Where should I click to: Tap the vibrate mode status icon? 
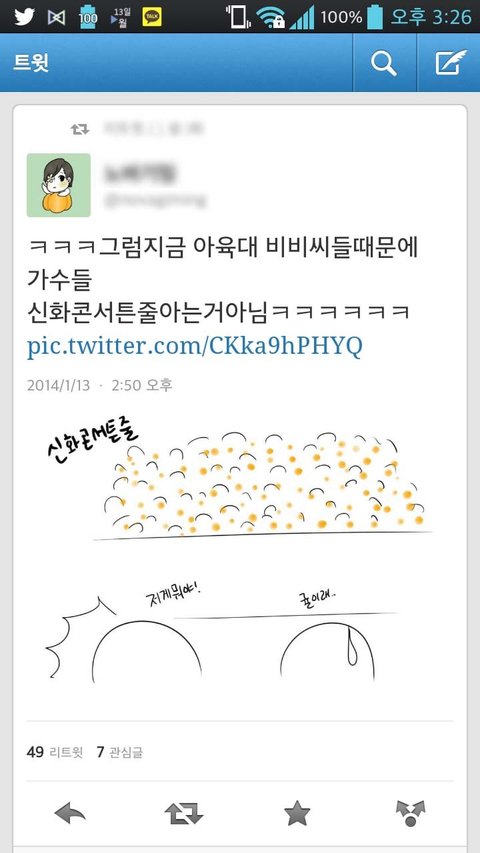238,17
